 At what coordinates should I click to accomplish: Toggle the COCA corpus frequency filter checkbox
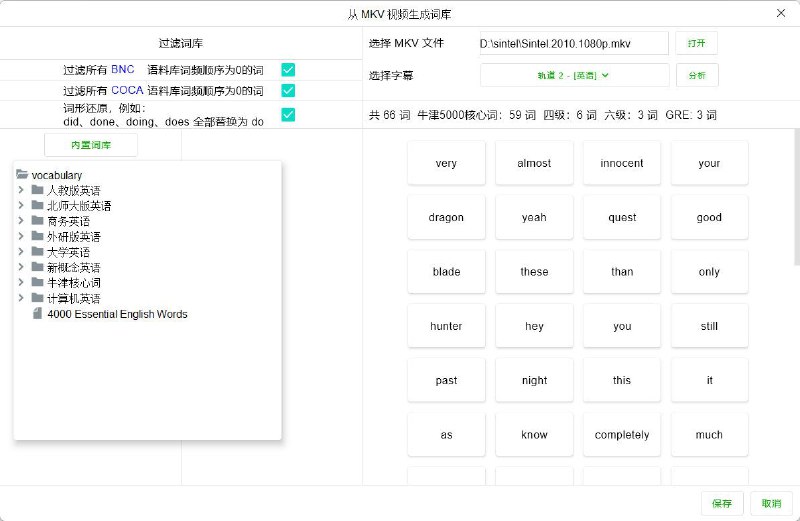[288, 90]
